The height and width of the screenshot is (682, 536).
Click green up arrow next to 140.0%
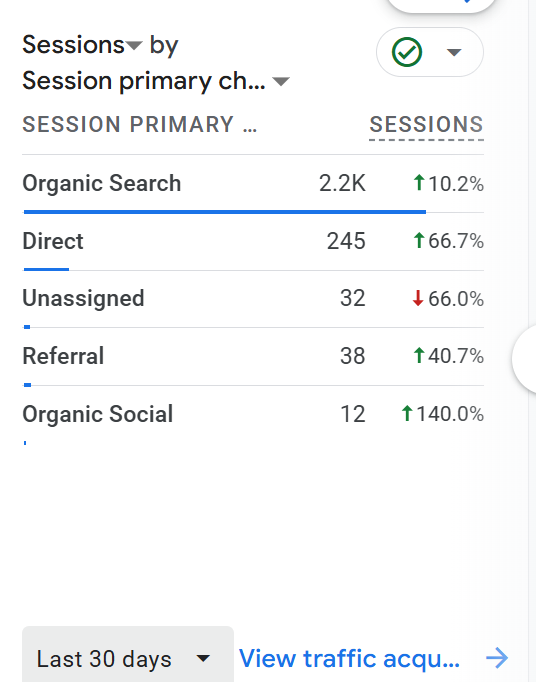point(407,413)
